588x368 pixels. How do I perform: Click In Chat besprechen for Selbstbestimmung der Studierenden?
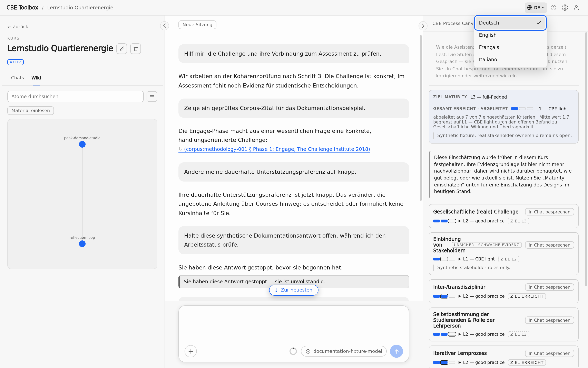point(549,320)
